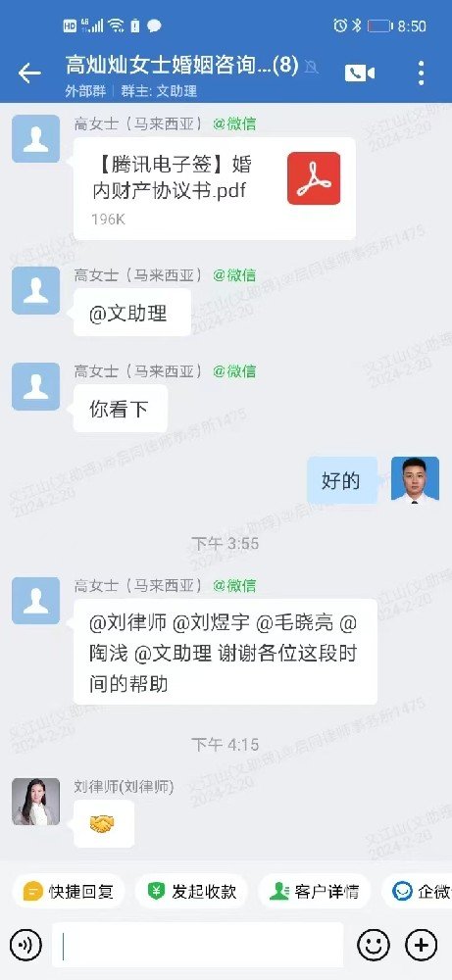The width and height of the screenshot is (452, 980).
Task: Tap the muted bell icon next to the group title
Action: 311,67
